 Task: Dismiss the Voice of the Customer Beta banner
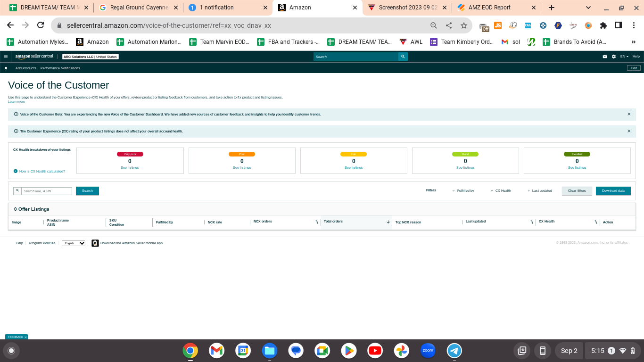click(629, 114)
